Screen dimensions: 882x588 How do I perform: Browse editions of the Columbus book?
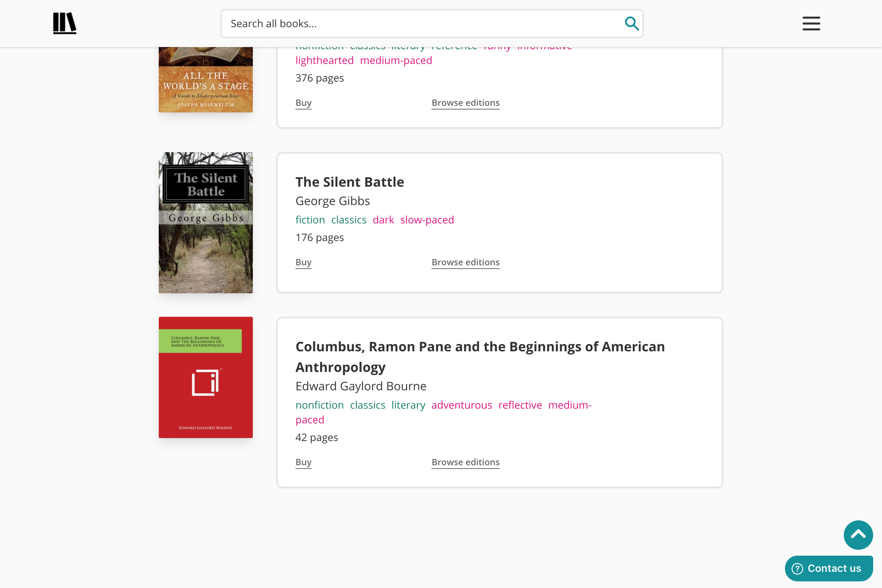[465, 462]
